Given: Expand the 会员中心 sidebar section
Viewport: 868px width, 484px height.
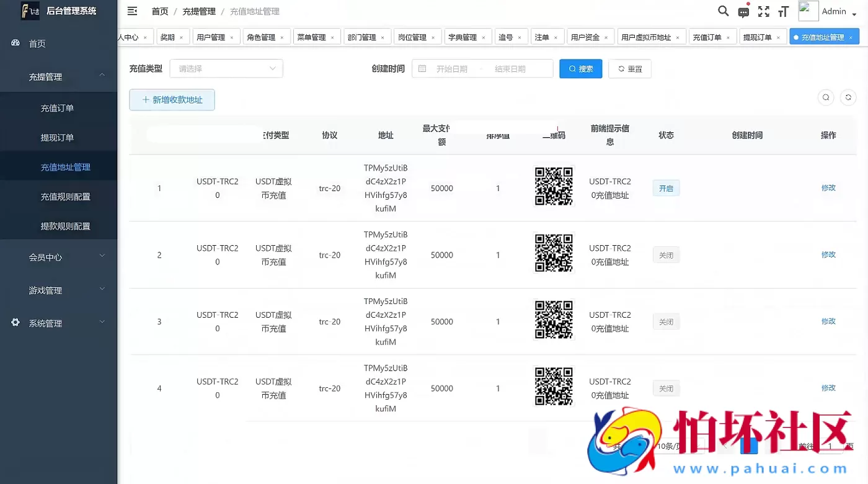Looking at the screenshot, I should coord(45,257).
